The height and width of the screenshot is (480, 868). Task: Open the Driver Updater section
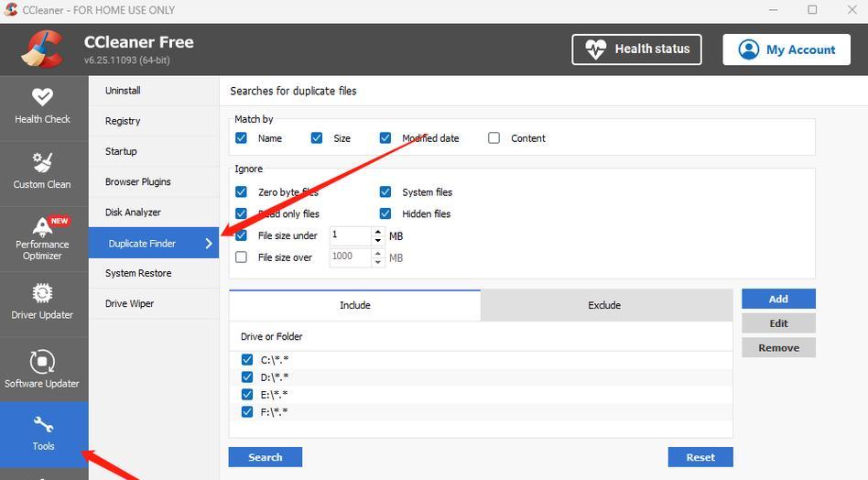point(43,304)
